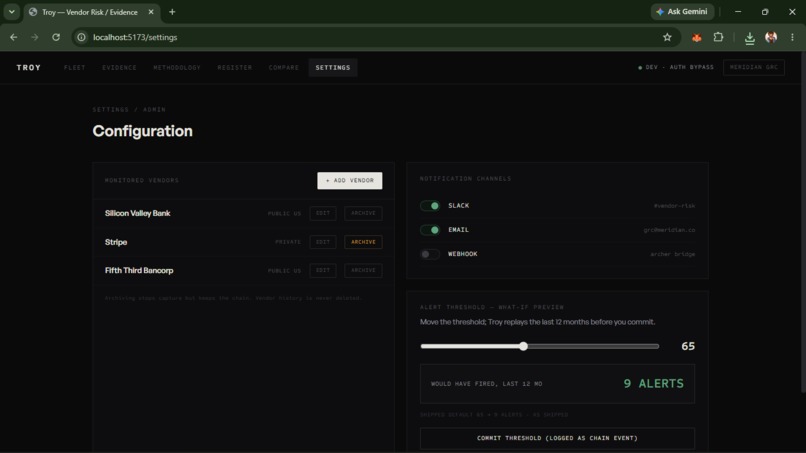Go to the Fleet nav item
The image size is (806, 453).
pyautogui.click(x=75, y=67)
